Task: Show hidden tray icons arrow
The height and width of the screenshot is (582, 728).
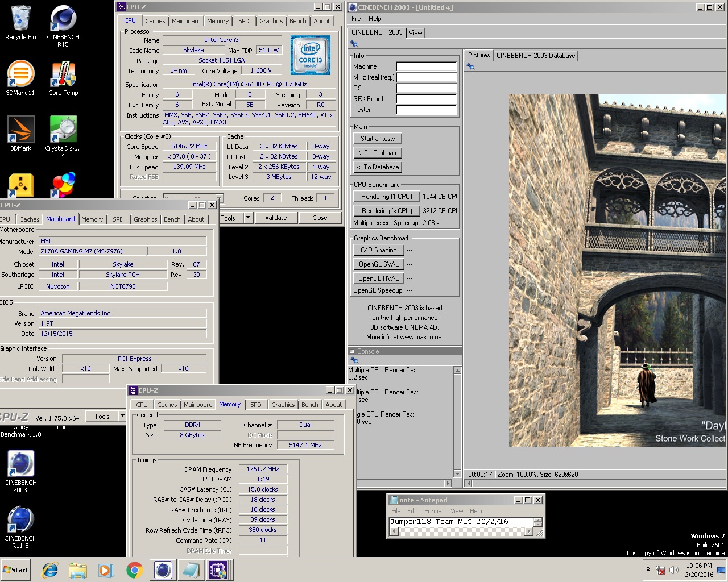Action: (x=648, y=569)
